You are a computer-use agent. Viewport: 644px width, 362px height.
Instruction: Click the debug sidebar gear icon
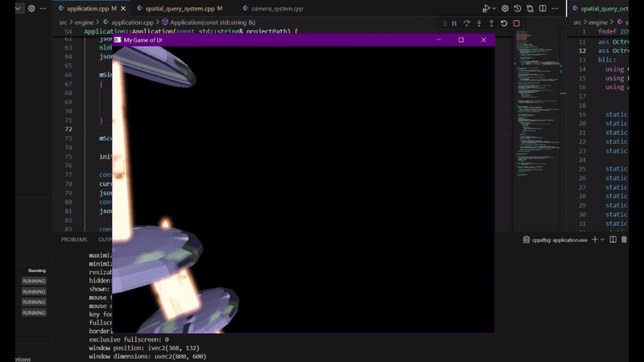[x=31, y=8]
